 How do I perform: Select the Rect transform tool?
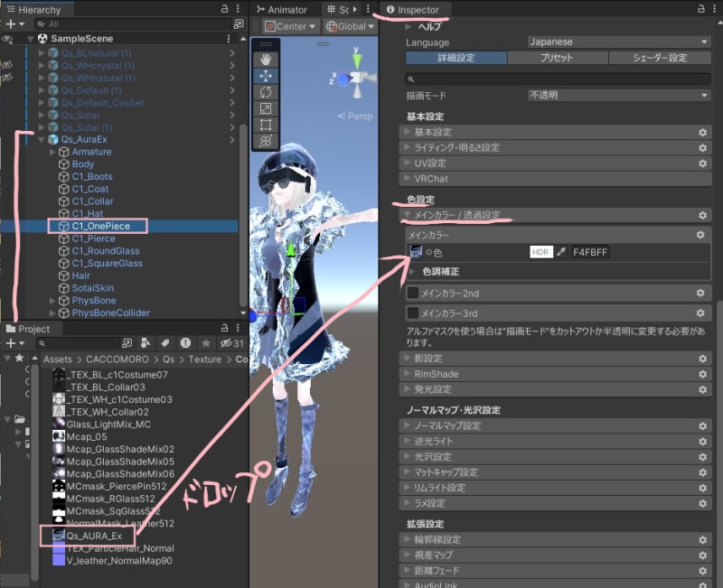(x=266, y=125)
